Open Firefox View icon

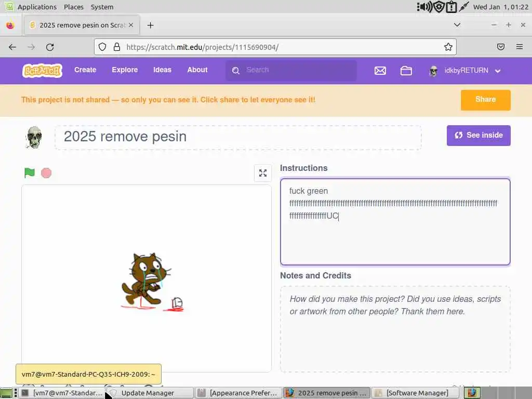point(10,25)
